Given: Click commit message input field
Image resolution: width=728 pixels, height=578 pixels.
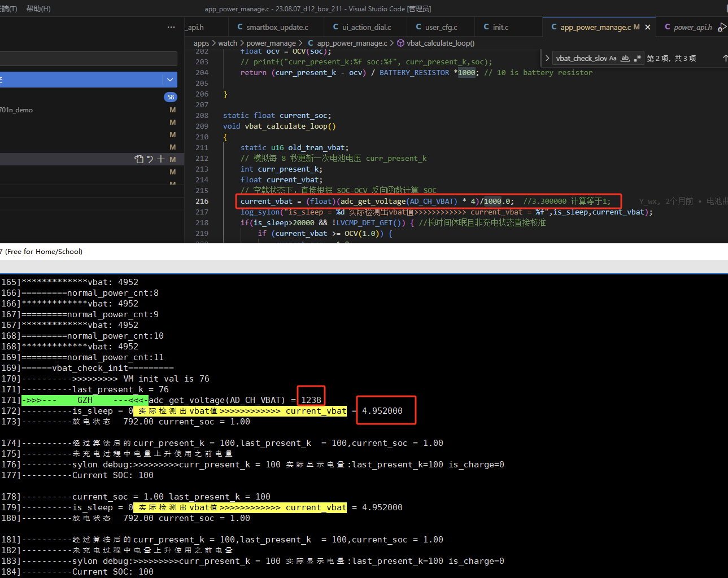Looking at the screenshot, I should click(89, 58).
